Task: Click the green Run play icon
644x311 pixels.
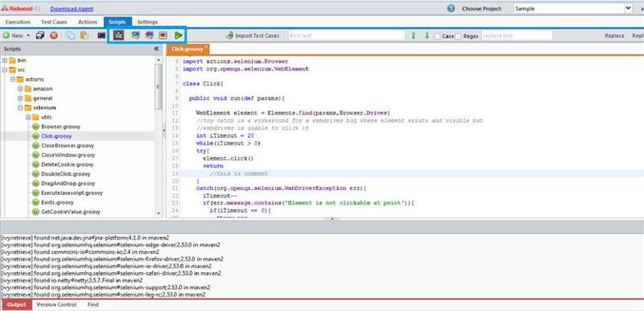Action: pos(178,35)
